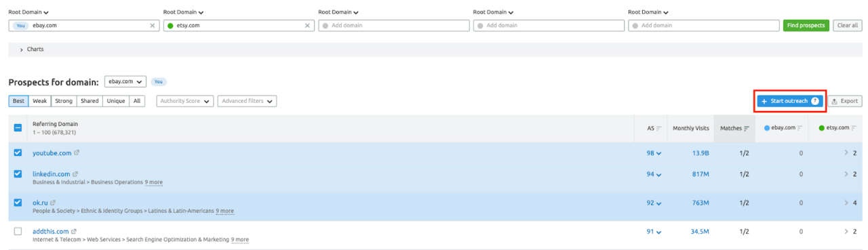Uncheck the ok.ru row checkbox

click(x=18, y=203)
